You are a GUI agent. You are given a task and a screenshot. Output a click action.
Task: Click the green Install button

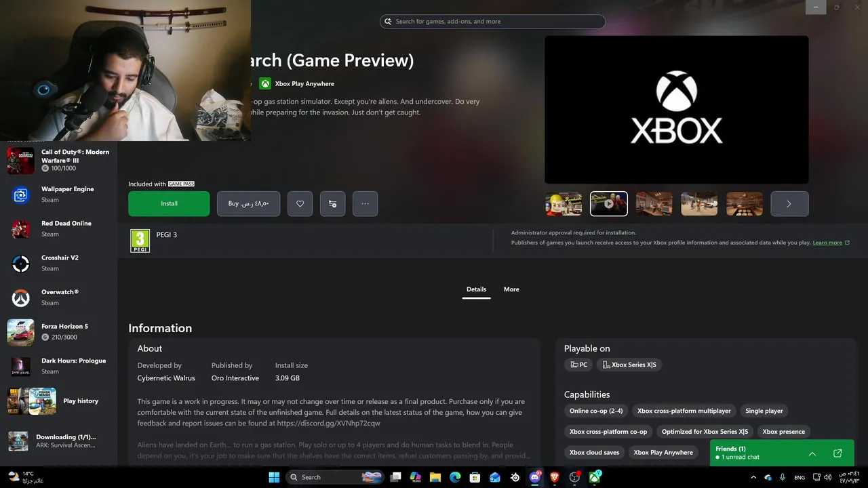coord(169,203)
